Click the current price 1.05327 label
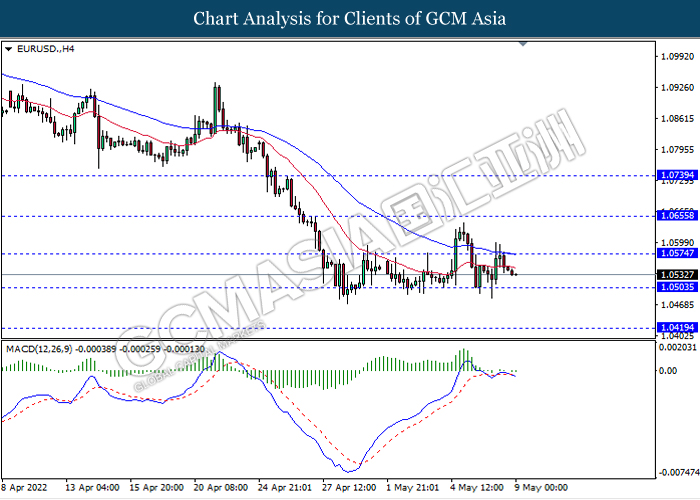This screenshot has height=500, width=700. (x=677, y=275)
